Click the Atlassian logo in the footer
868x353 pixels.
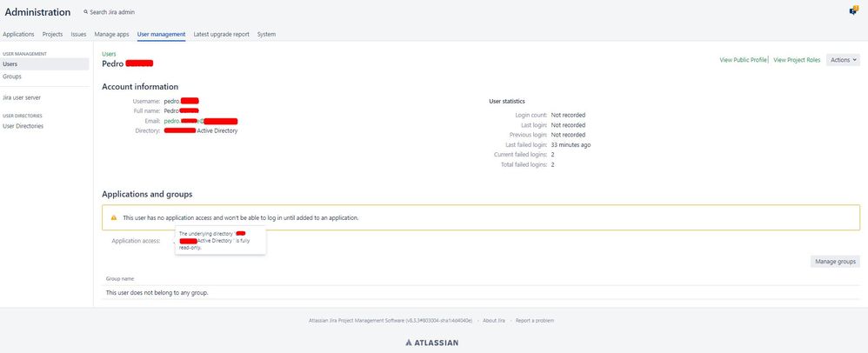(x=431, y=343)
